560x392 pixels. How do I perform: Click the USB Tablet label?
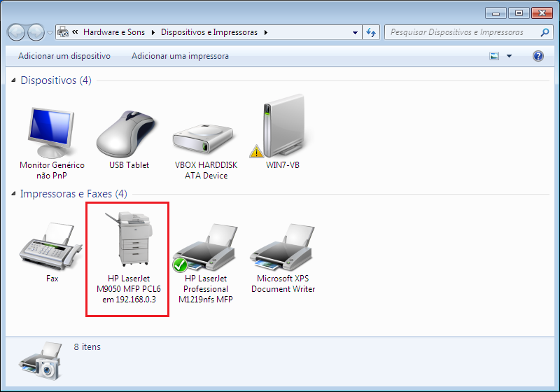click(129, 165)
